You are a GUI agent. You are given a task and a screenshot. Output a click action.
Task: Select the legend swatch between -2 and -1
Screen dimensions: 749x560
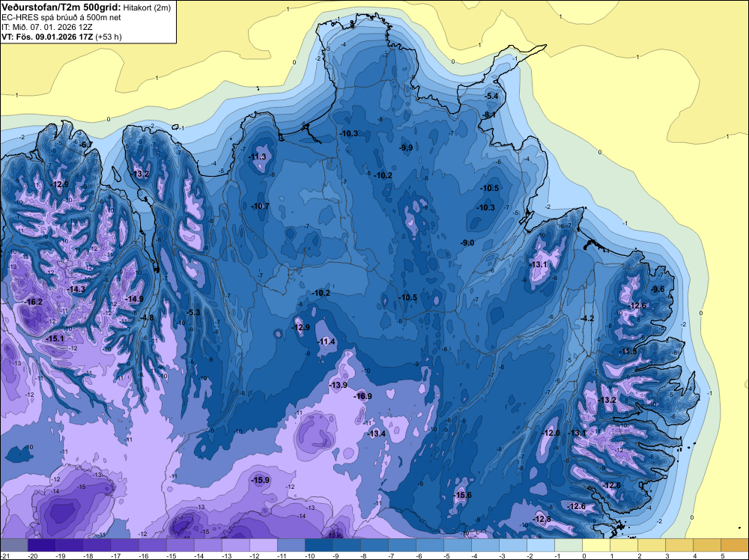pos(540,545)
